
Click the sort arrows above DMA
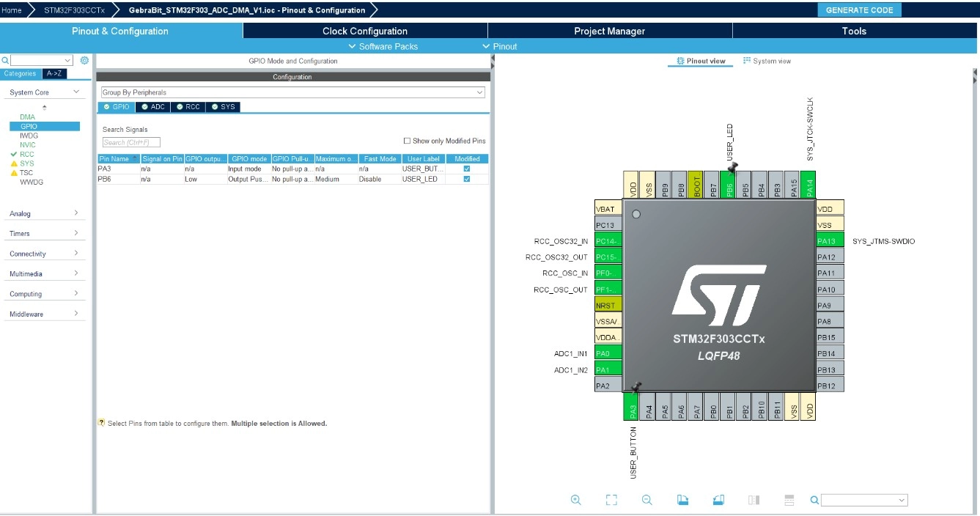point(44,108)
